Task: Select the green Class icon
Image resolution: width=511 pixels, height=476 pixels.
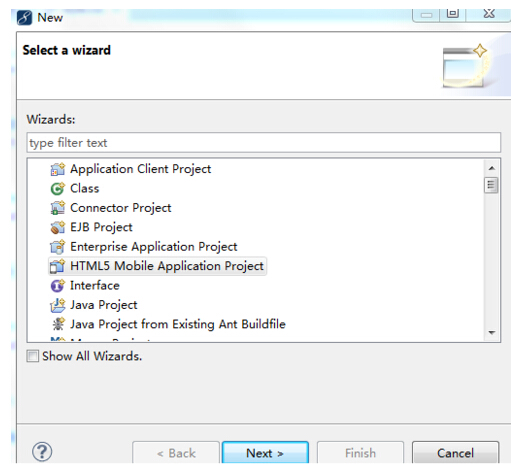Action: point(58,189)
